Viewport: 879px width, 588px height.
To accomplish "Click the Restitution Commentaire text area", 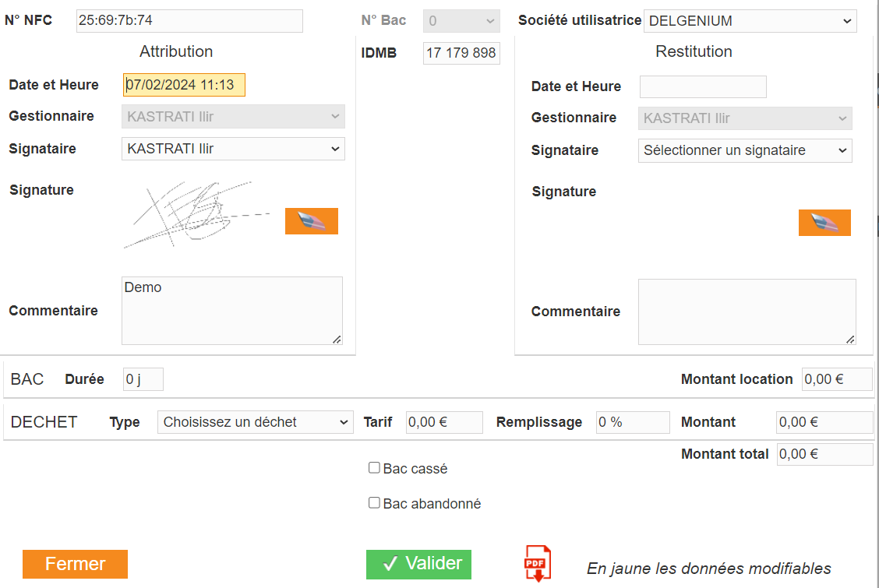I will [747, 312].
